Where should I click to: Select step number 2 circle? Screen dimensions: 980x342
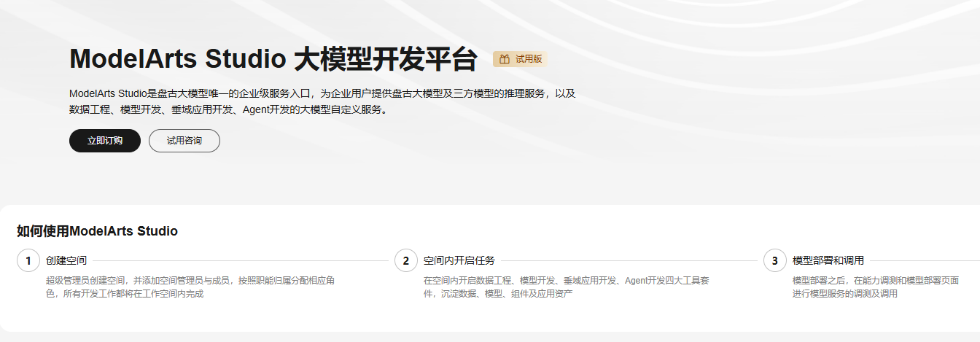point(406,260)
